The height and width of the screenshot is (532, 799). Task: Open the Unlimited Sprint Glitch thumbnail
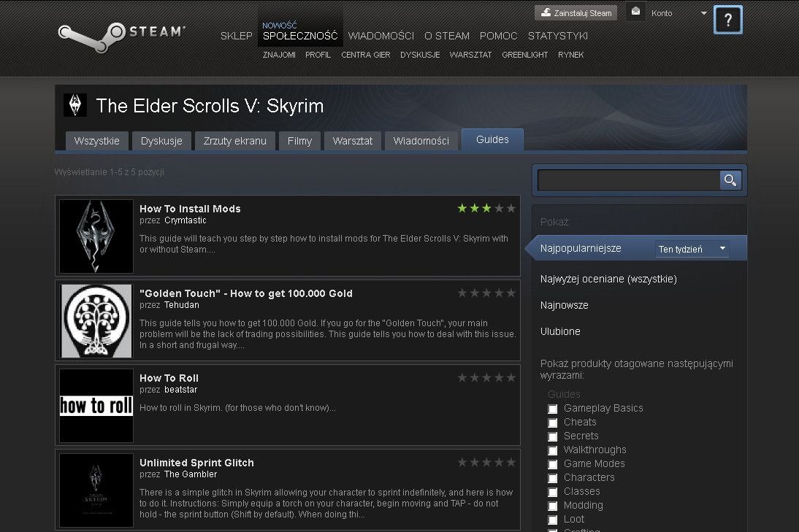pos(96,490)
